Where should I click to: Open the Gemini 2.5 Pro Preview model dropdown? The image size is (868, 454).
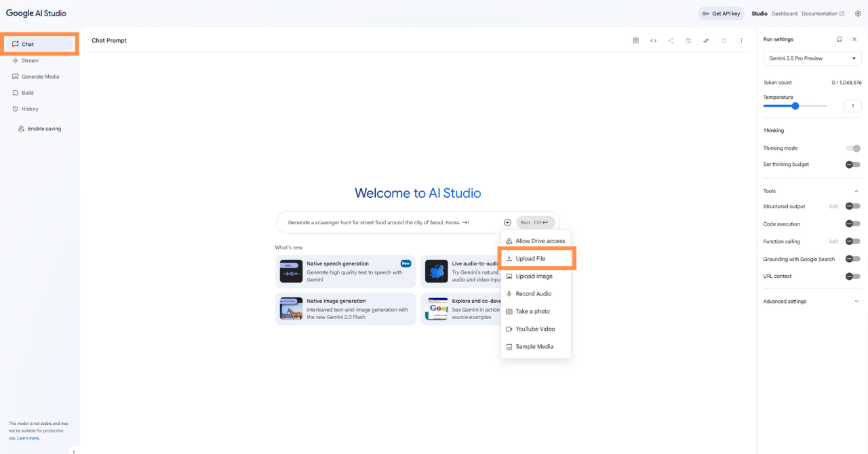(812, 58)
